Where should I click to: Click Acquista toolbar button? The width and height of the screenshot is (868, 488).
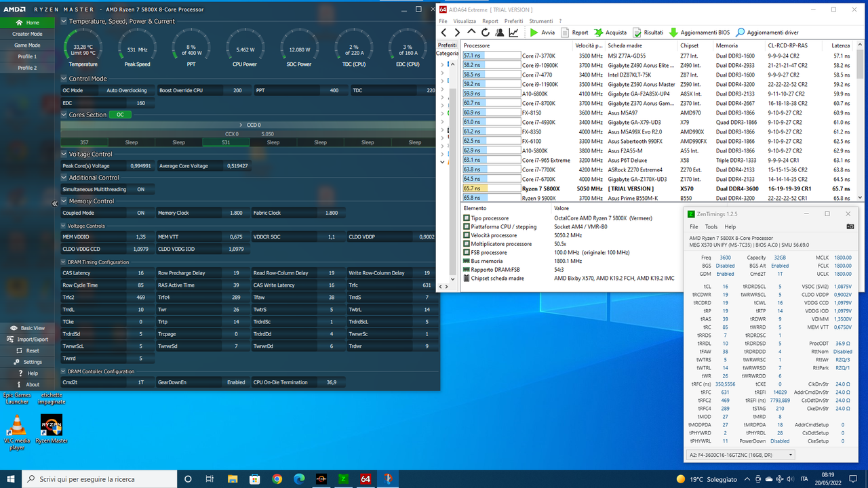pos(610,33)
